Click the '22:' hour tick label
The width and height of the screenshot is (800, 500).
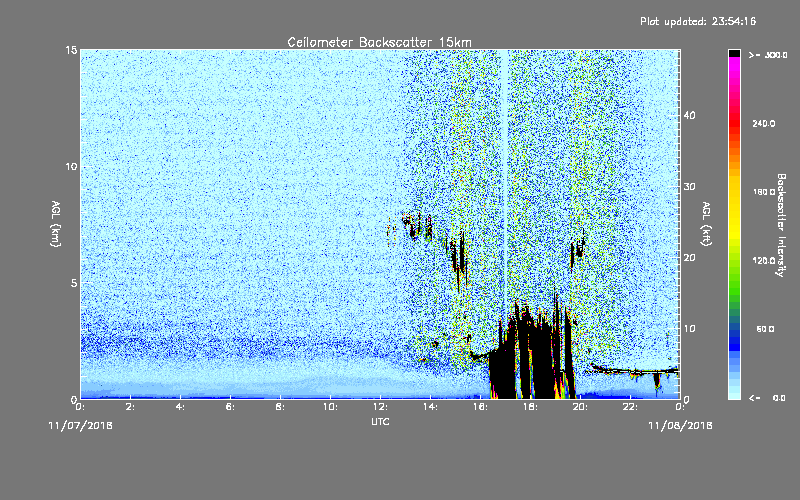point(631,407)
